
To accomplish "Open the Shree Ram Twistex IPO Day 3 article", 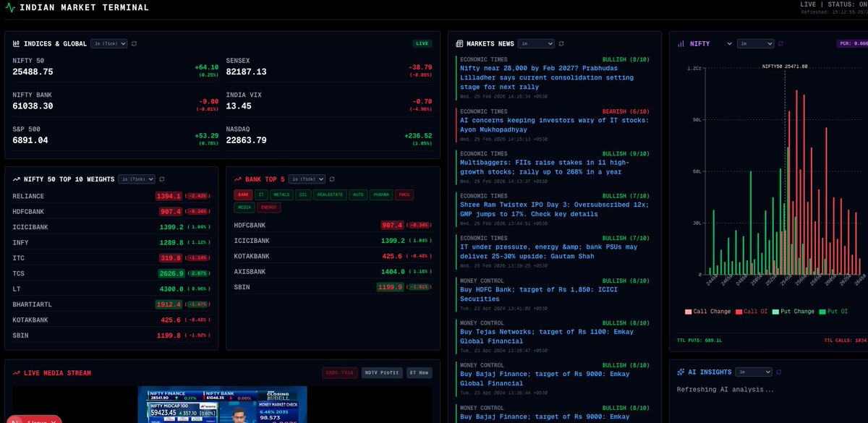I will tap(554, 209).
